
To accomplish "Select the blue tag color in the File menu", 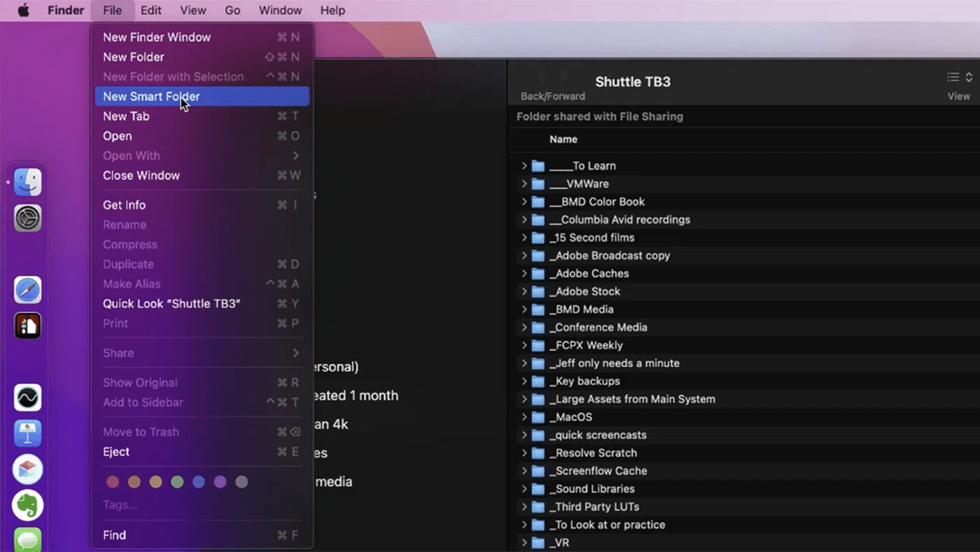I will click(199, 482).
